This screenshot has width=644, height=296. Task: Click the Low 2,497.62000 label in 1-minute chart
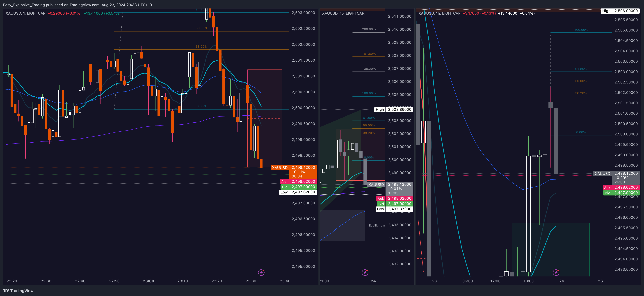[298, 192]
